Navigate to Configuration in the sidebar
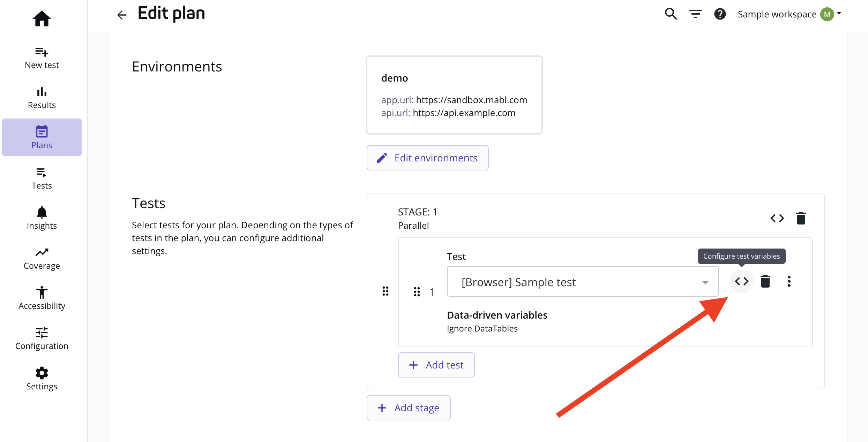 [x=42, y=338]
